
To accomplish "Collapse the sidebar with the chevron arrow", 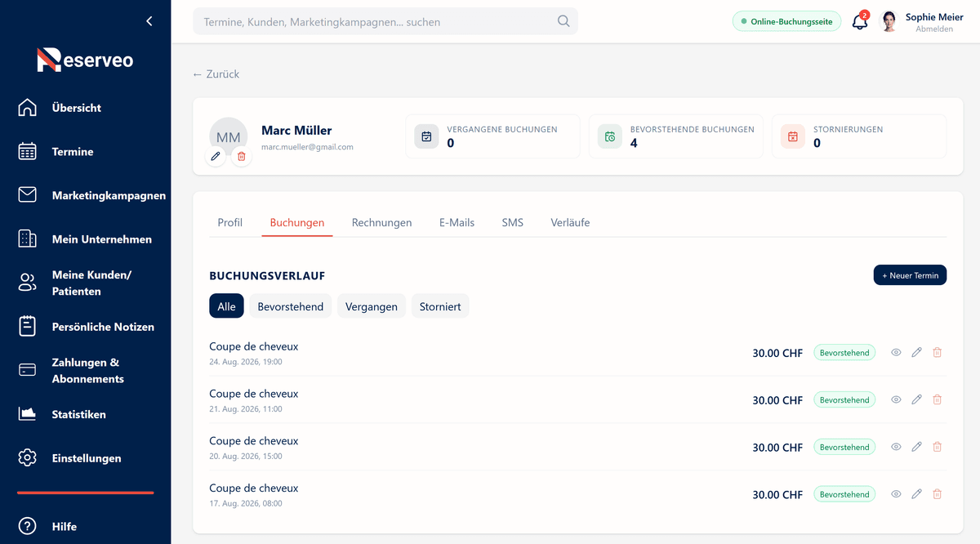I will point(149,21).
